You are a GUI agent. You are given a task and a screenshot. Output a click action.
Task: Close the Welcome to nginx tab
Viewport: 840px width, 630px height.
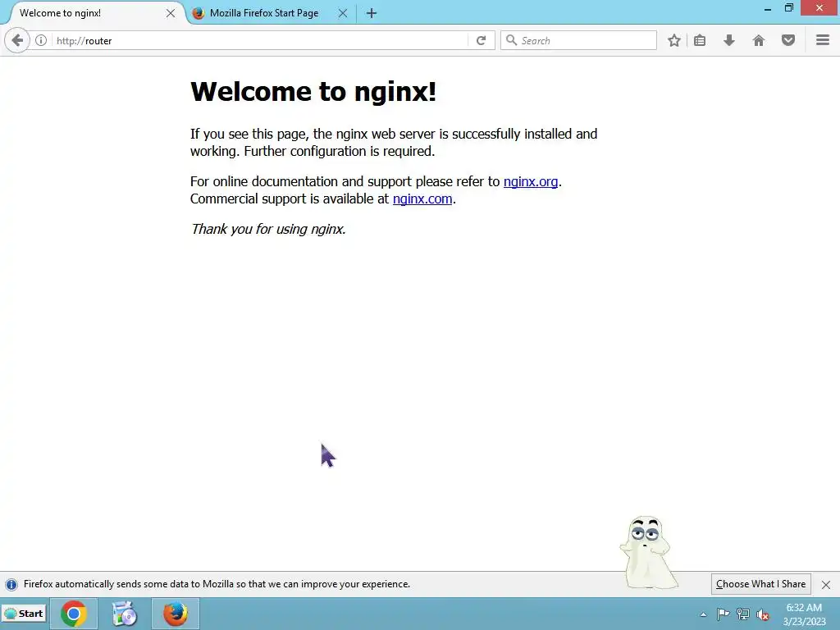click(171, 13)
